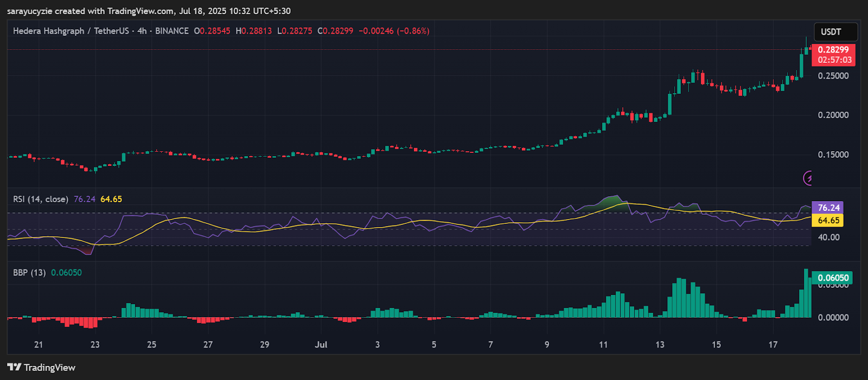Click the purple lightning flash icon on the price chart
The width and height of the screenshot is (868, 380).
[x=808, y=178]
